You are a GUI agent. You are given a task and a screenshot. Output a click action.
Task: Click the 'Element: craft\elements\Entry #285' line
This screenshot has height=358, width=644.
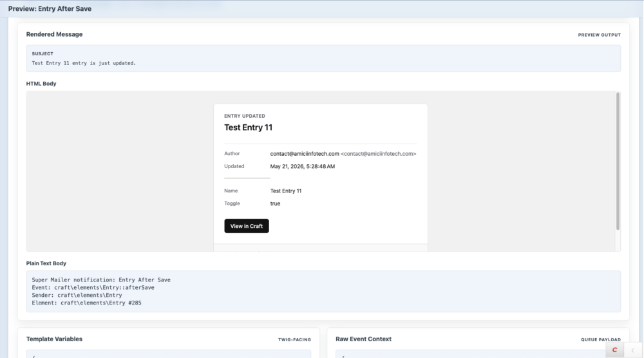pyautogui.click(x=86, y=303)
